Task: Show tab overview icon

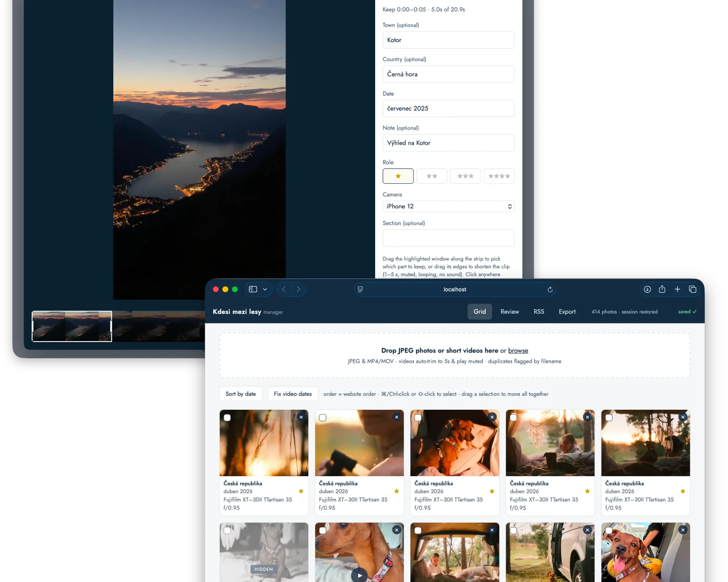Action: [x=693, y=289]
